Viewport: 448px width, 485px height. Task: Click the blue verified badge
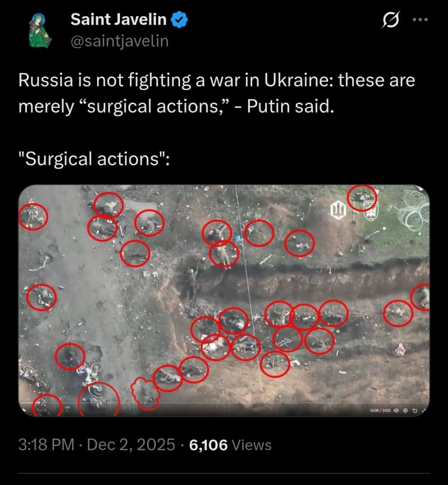click(179, 19)
